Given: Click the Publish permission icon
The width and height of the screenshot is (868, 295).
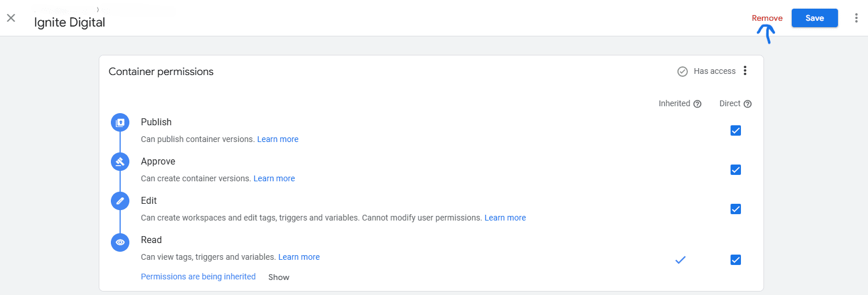Looking at the screenshot, I should pyautogui.click(x=120, y=122).
